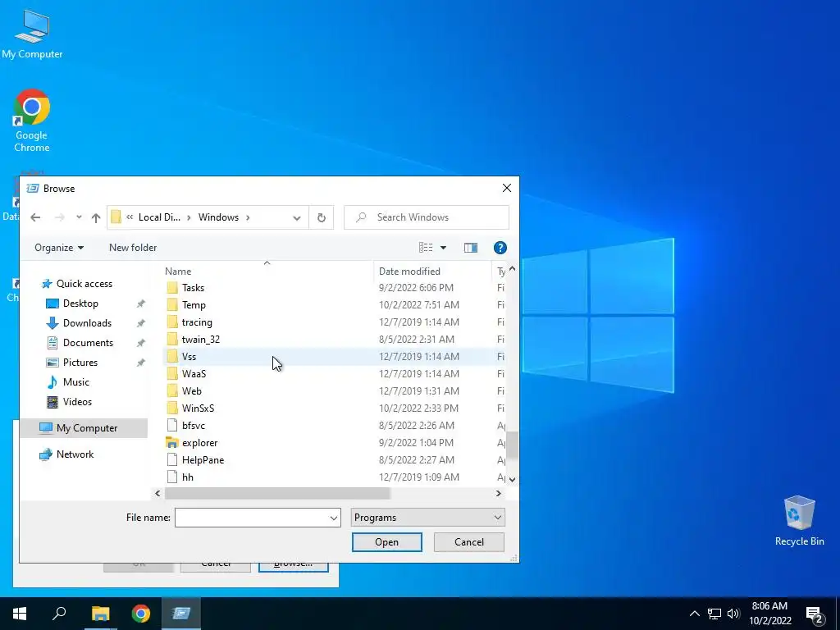Click the horizontal scrollbar right arrow
The image size is (840, 630).
(499, 493)
